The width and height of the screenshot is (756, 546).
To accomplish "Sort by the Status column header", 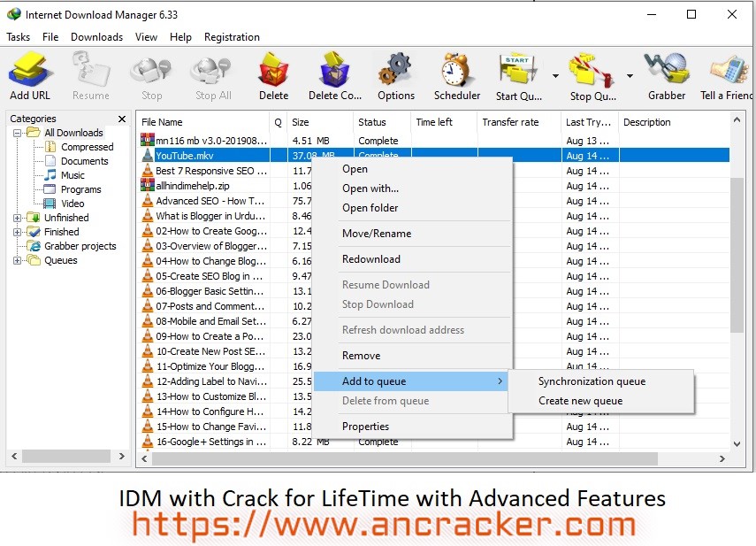I will point(382,122).
